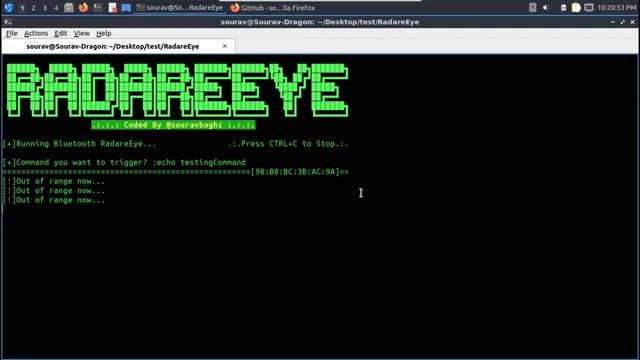Switch to workspace 2
Screen dimensions: 640x360
[x=33, y=8]
